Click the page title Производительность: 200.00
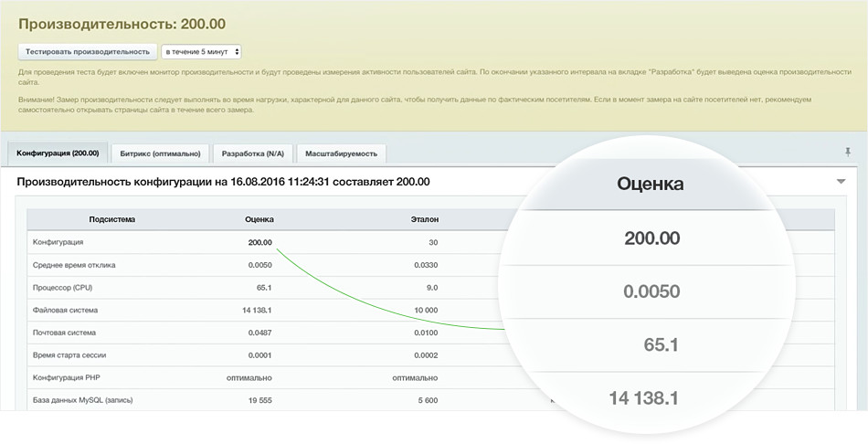 point(122,23)
